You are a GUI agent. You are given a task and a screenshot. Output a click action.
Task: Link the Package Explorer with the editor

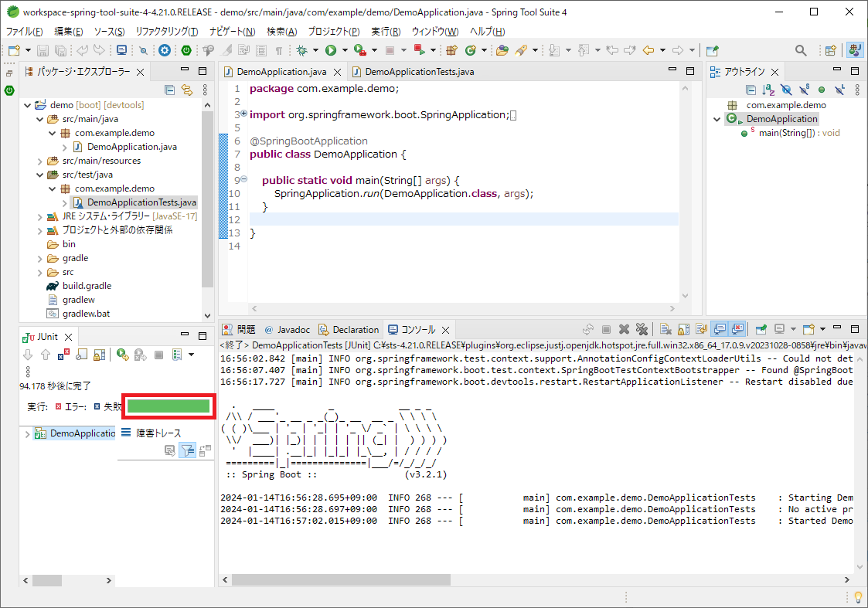point(187,90)
